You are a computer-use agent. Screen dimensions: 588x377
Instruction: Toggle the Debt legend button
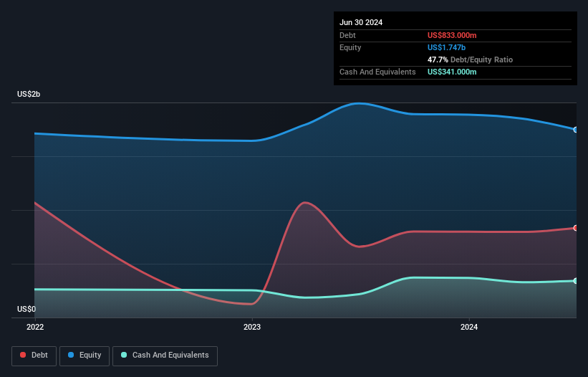[34, 355]
